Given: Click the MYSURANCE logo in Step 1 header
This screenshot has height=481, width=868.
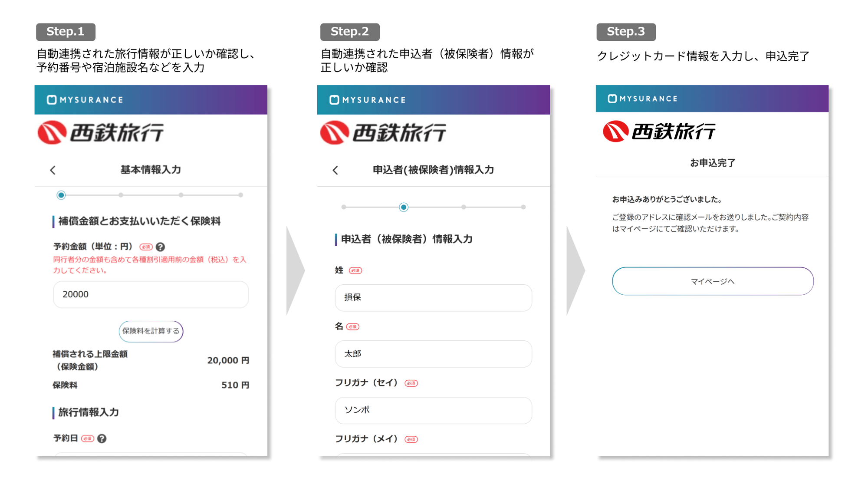Looking at the screenshot, I should click(85, 100).
